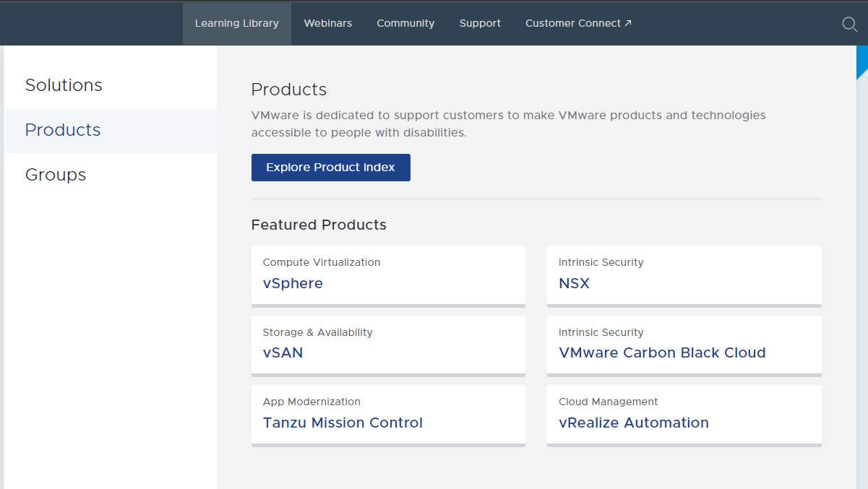868x489 pixels.
Task: Open the Customer Connect external link
Action: pos(578,24)
